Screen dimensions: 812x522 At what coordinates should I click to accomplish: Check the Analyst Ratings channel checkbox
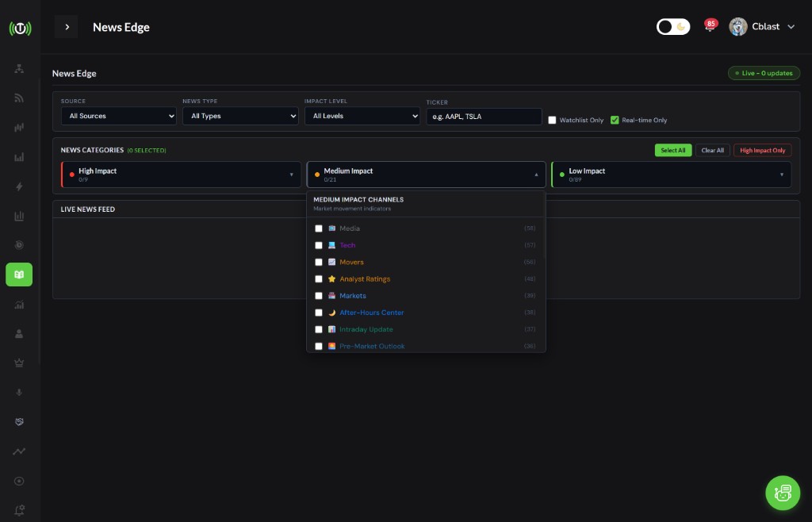(x=319, y=279)
